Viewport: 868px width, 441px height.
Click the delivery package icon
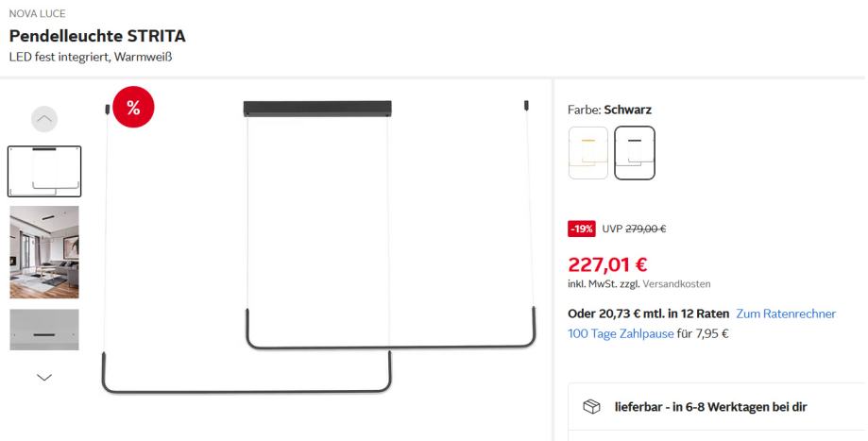pyautogui.click(x=592, y=407)
